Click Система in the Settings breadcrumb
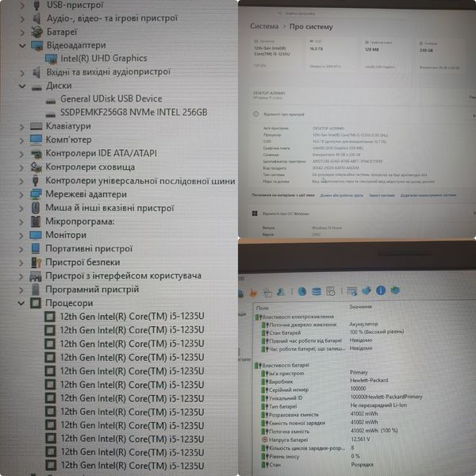The width and height of the screenshot is (476, 476). 264,26
